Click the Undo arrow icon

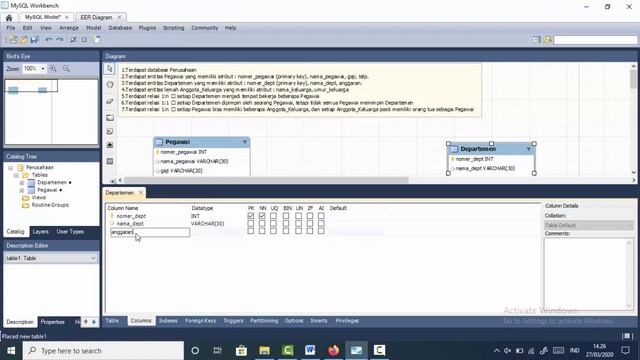point(49,40)
